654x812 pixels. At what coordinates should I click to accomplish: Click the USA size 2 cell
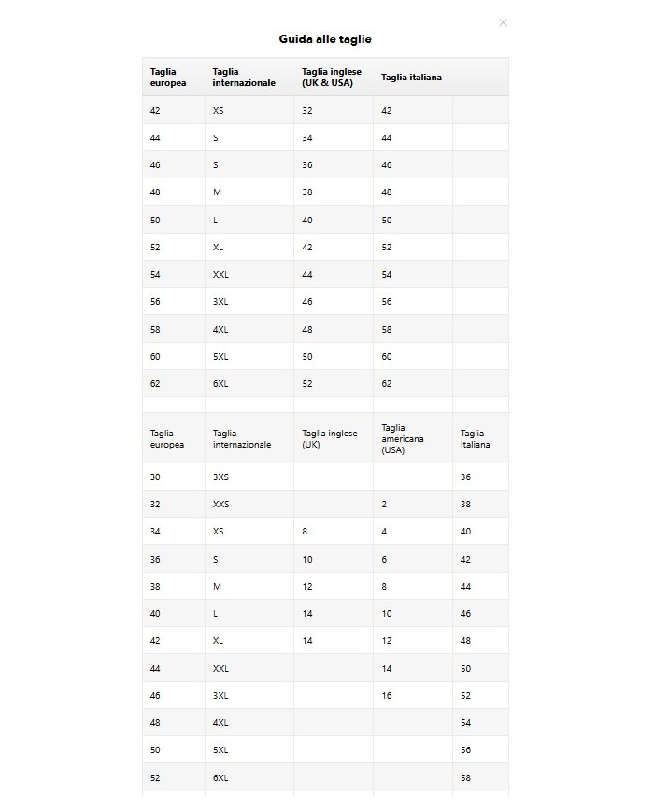click(x=384, y=505)
